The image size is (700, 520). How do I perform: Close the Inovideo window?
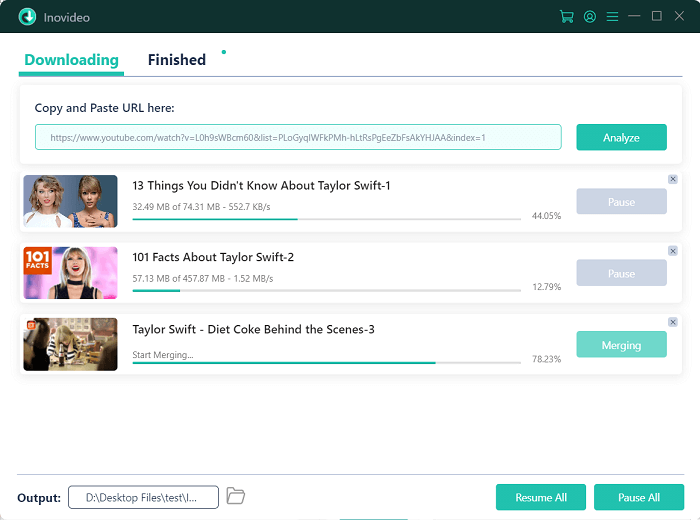(x=679, y=16)
